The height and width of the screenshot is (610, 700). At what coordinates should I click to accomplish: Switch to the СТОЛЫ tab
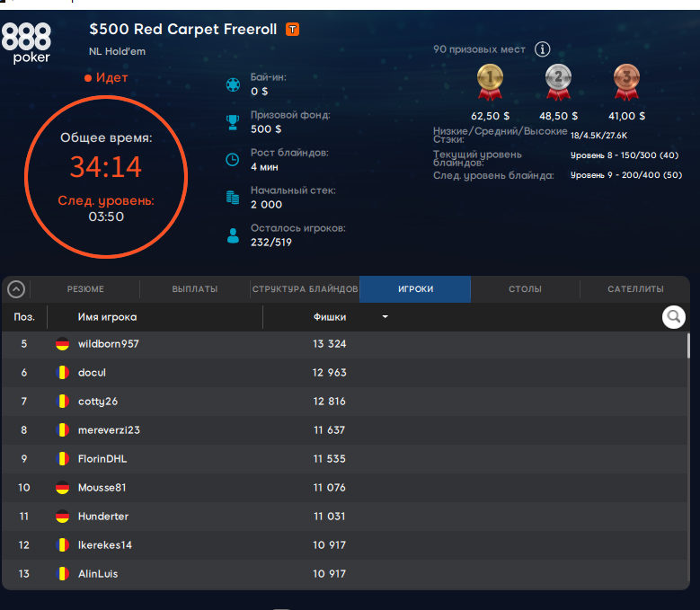tap(525, 289)
